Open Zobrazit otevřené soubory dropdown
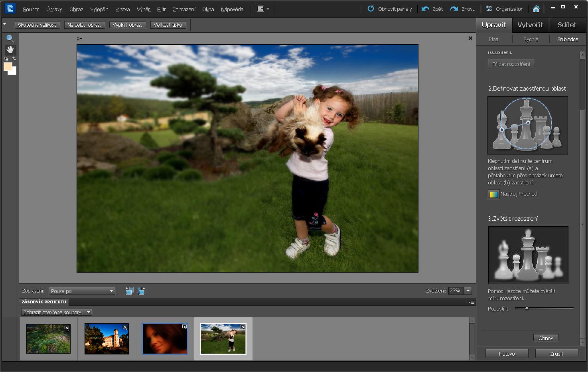 [x=56, y=312]
